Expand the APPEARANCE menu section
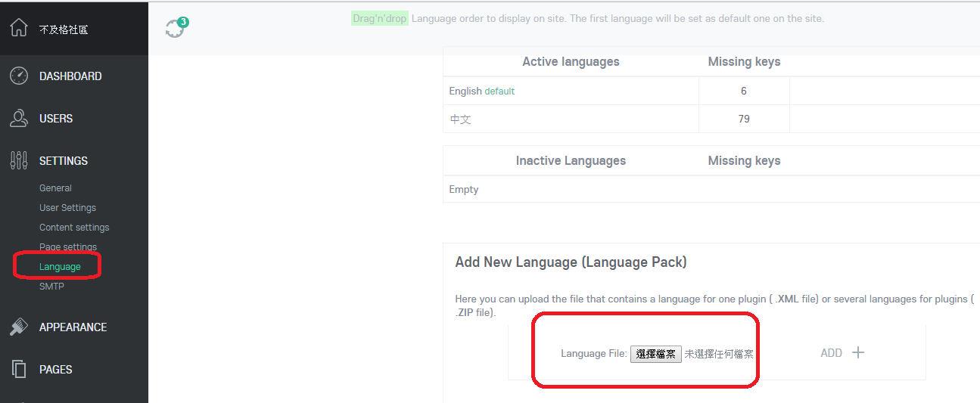980x403 pixels. (74, 327)
